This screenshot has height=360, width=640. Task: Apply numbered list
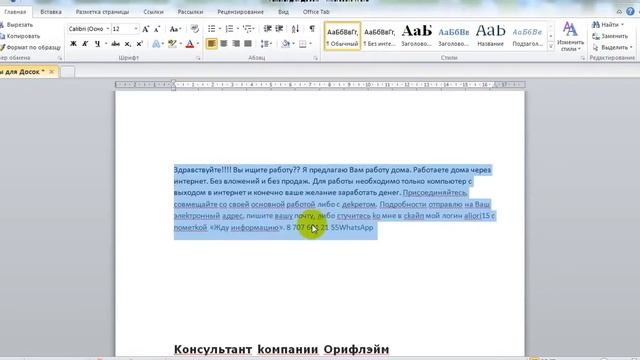tap(229, 29)
